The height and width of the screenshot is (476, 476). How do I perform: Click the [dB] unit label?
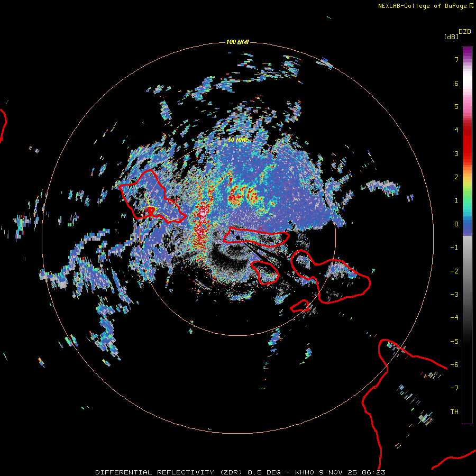click(x=452, y=36)
